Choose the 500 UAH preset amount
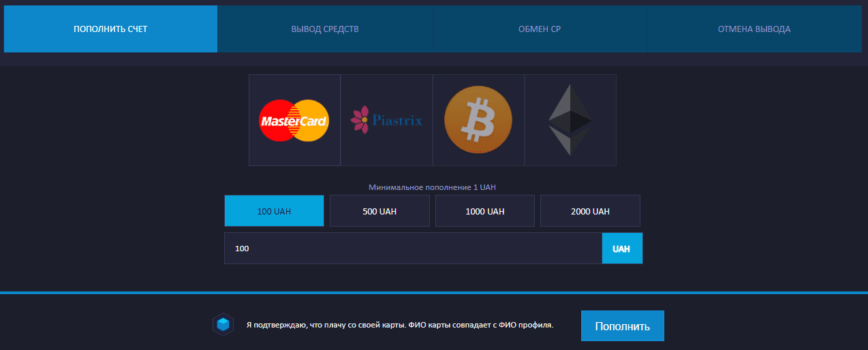Viewport: 868px width, 350px height. coord(379,211)
